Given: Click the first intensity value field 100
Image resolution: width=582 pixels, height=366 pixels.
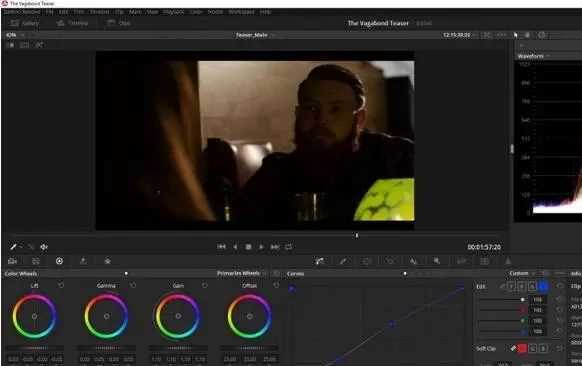Looking at the screenshot, I should [x=538, y=299].
